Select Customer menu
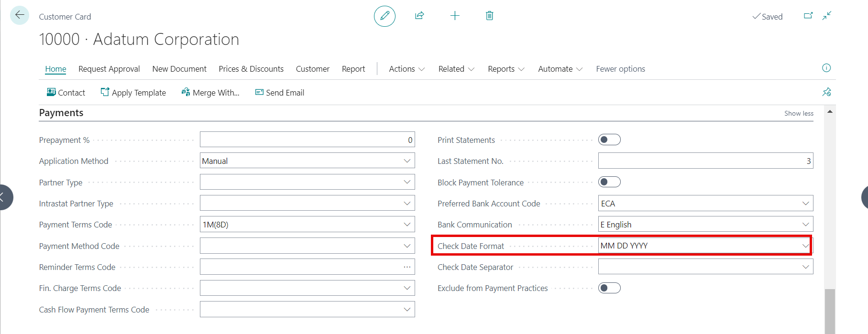The width and height of the screenshot is (868, 334). tap(313, 69)
